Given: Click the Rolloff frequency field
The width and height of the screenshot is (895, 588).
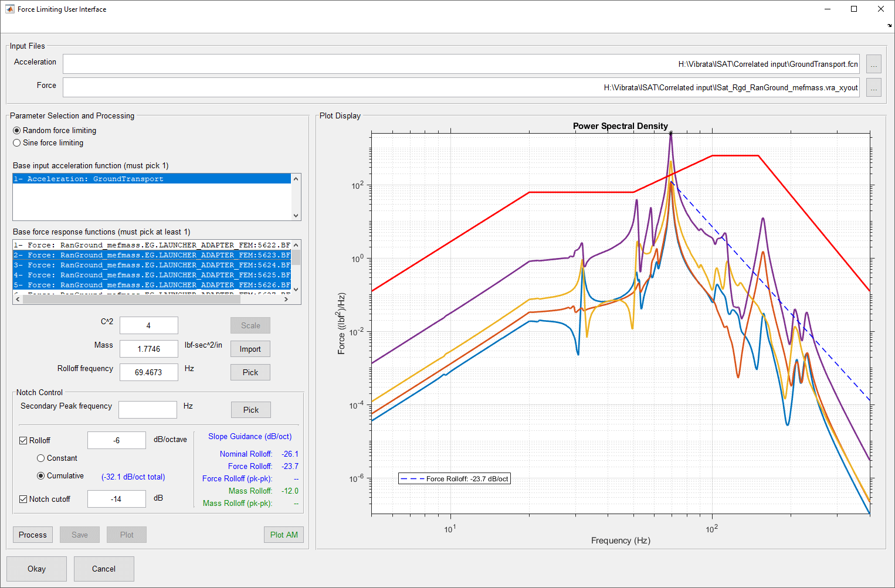Looking at the screenshot, I should 149,372.
